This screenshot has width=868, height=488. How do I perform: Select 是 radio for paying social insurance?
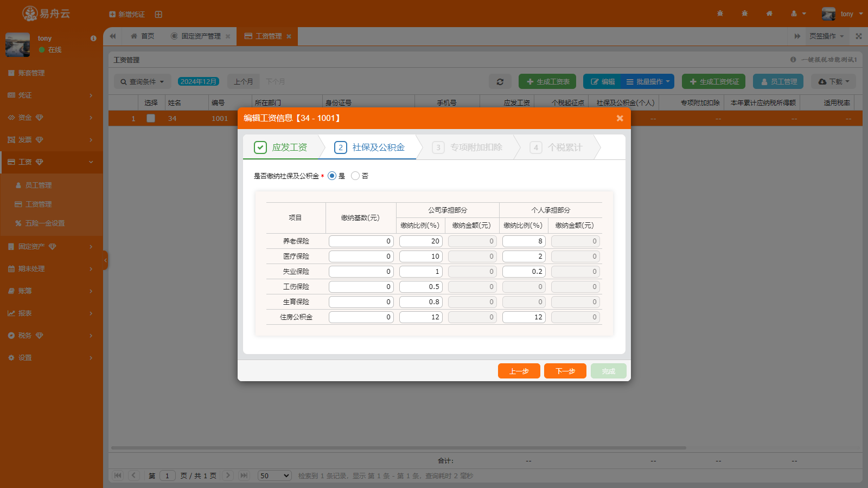[x=332, y=176]
